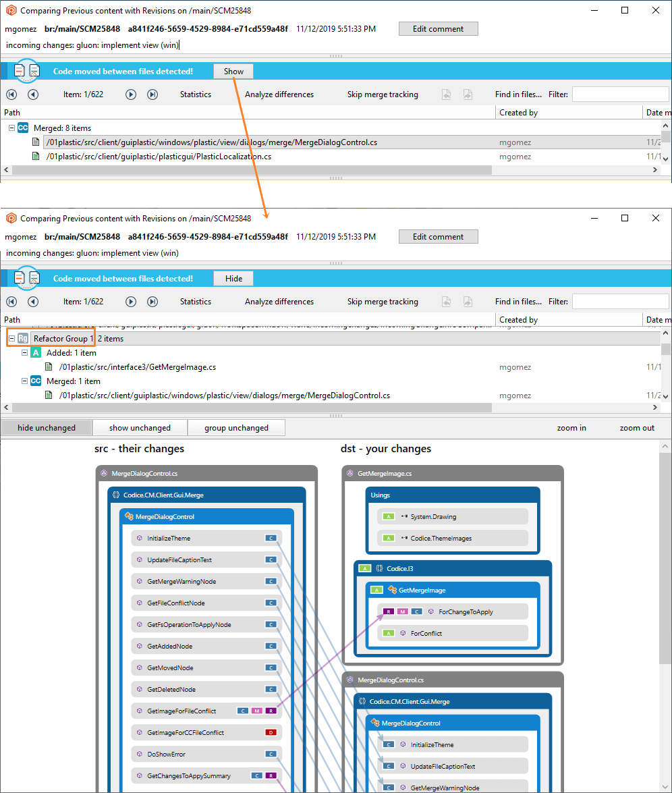
Task: Click zoom out on the diagram
Action: [637, 428]
